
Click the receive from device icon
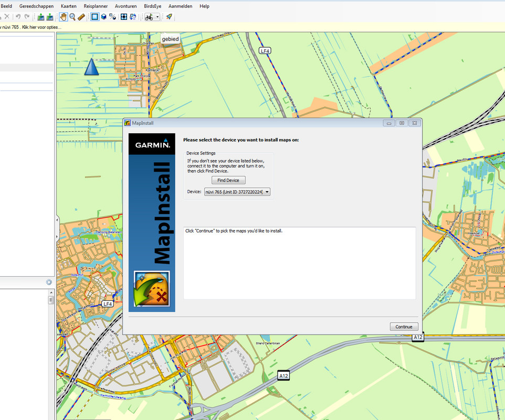click(49, 17)
